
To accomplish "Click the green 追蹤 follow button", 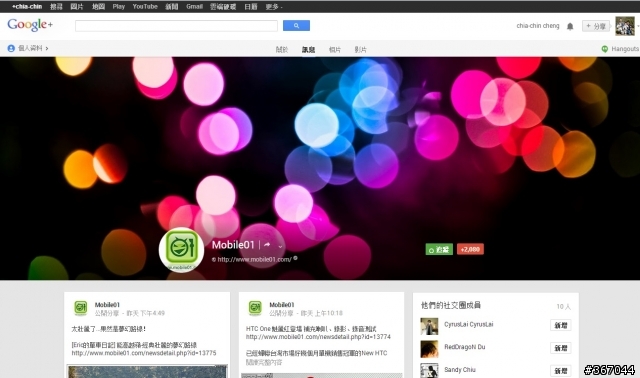I will coord(439,249).
